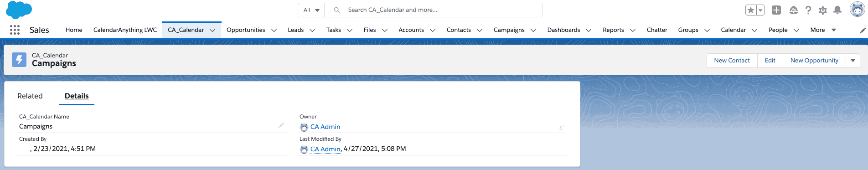
Task: Expand the Opportunities tab chevron
Action: coord(274,31)
